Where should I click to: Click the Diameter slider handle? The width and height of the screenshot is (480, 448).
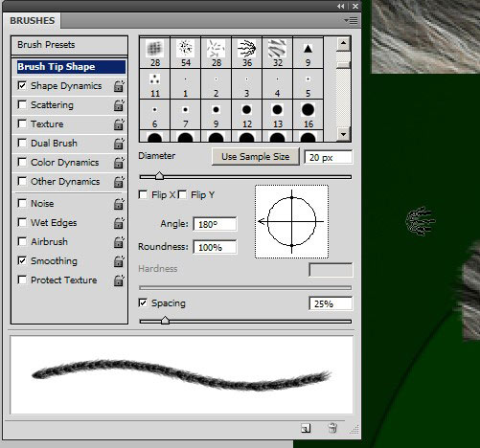click(x=159, y=176)
